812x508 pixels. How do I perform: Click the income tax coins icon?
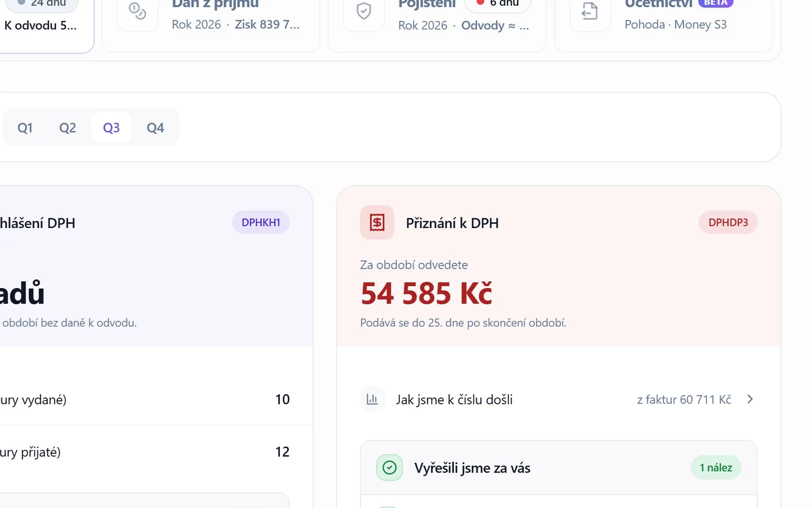coord(137,11)
